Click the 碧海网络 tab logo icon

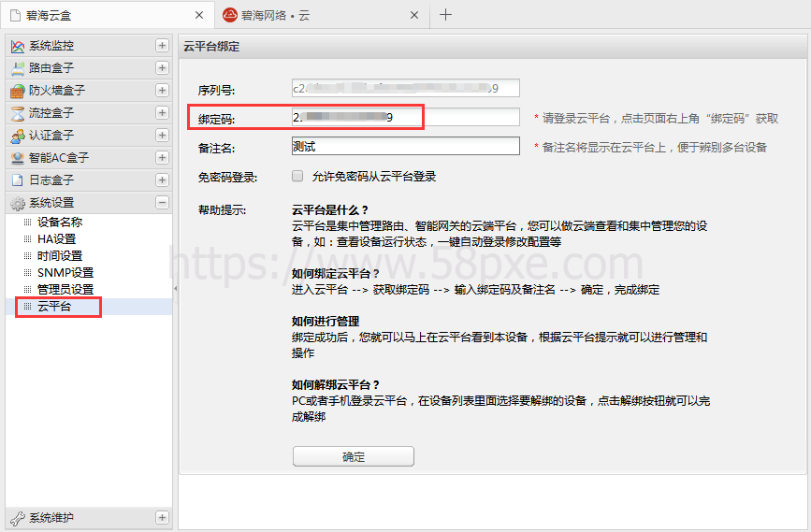(230, 15)
